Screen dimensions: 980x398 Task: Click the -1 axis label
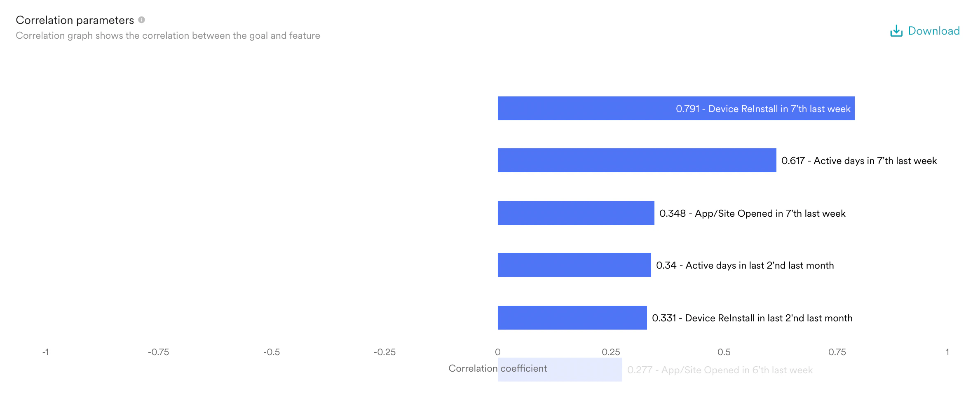tap(46, 352)
